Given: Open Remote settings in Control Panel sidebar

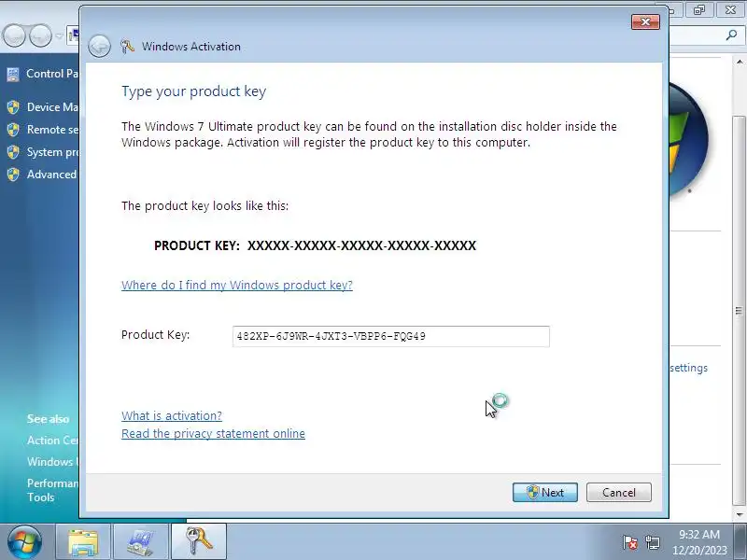Looking at the screenshot, I should (x=52, y=130).
